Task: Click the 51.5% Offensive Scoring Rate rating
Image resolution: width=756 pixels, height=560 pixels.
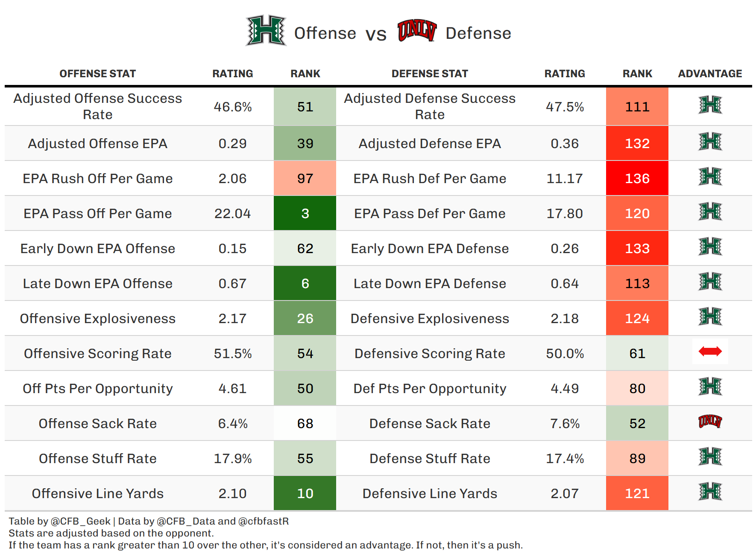Action: [x=232, y=353]
